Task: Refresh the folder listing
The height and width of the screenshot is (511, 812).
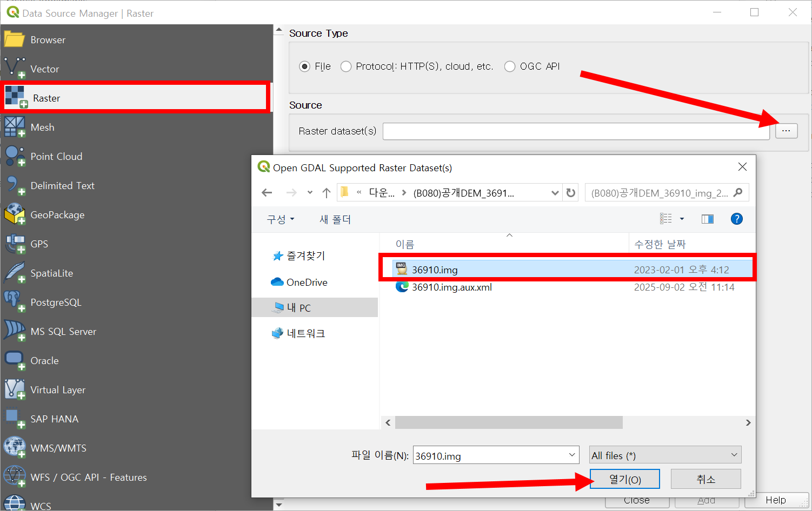Action: pyautogui.click(x=571, y=193)
